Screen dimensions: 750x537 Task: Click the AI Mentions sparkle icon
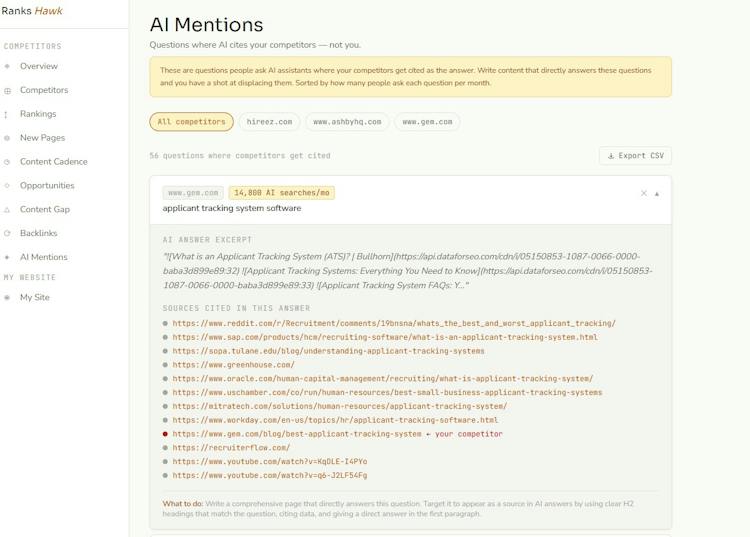coord(7,257)
